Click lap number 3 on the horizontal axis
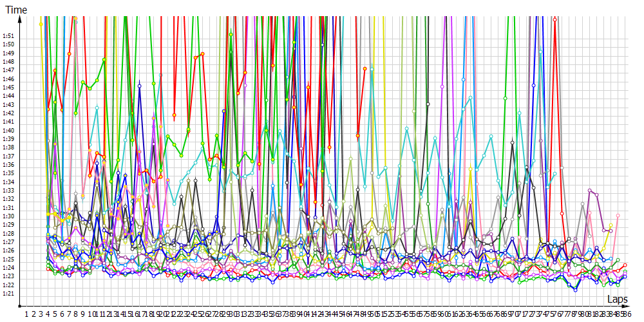The width and height of the screenshot is (644, 322). pos(41,314)
